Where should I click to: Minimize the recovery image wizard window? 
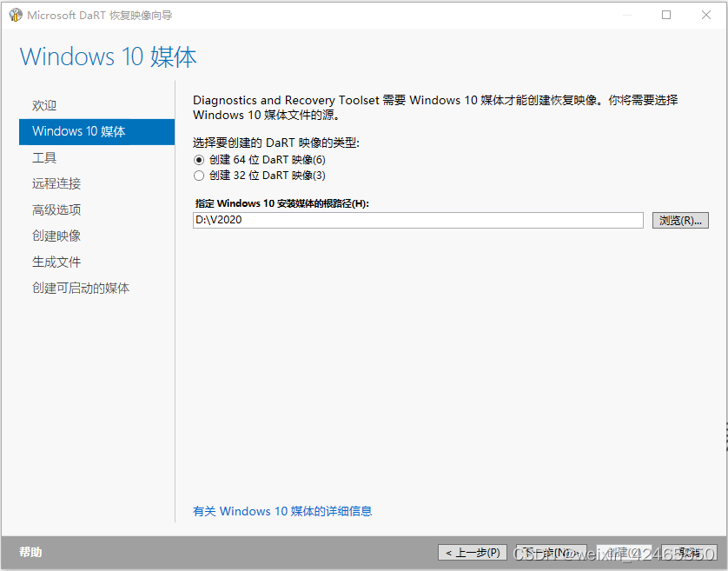[x=627, y=15]
